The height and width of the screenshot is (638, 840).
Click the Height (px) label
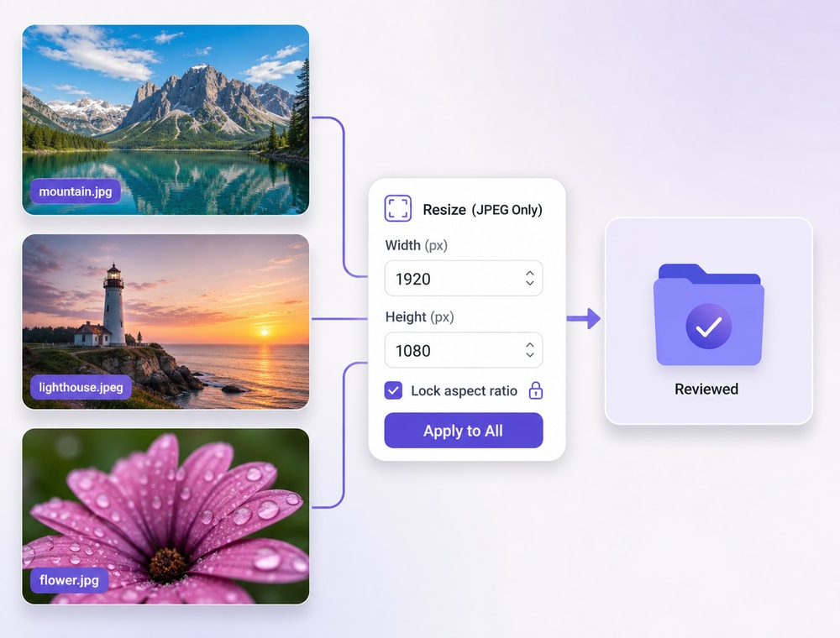click(x=419, y=316)
